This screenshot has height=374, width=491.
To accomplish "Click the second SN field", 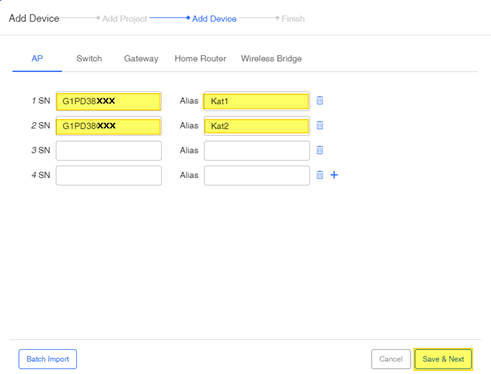I will click(x=109, y=126).
